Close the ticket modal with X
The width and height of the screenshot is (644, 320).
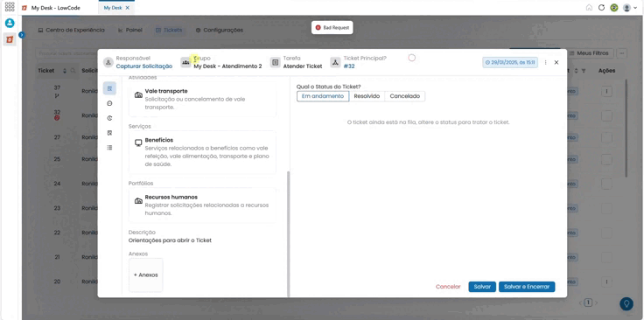(556, 62)
